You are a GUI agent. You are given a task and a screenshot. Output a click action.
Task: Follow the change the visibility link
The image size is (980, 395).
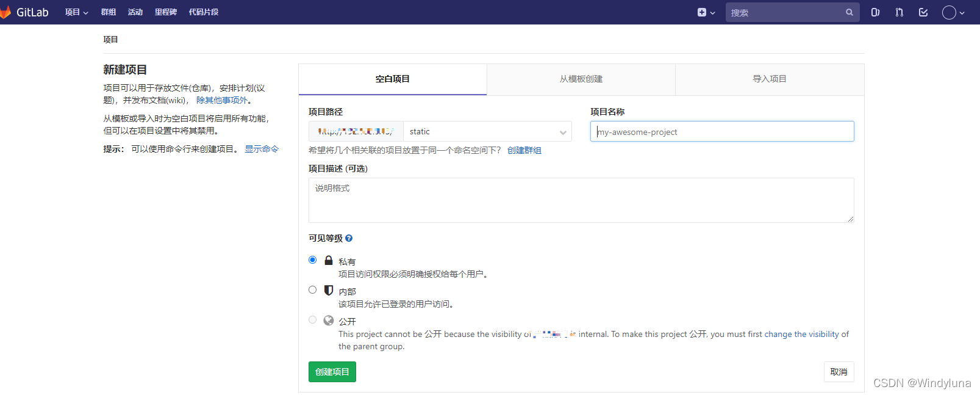802,334
